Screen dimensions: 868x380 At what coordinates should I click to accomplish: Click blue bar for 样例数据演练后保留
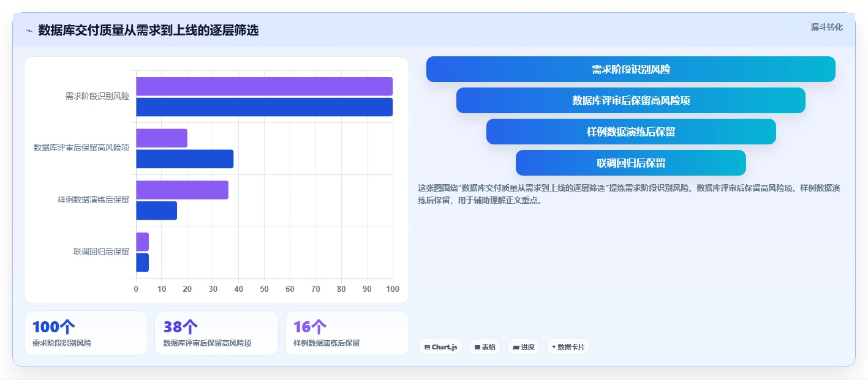click(x=156, y=210)
